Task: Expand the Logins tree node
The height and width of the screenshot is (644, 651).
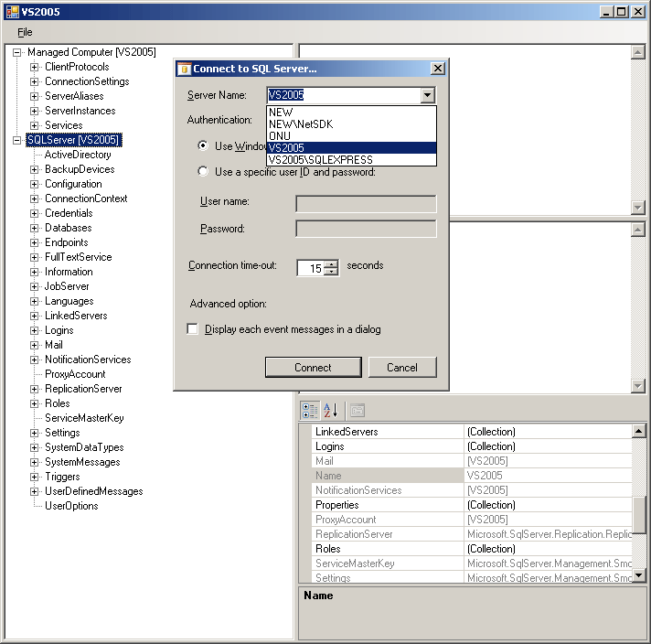Action: tap(34, 331)
